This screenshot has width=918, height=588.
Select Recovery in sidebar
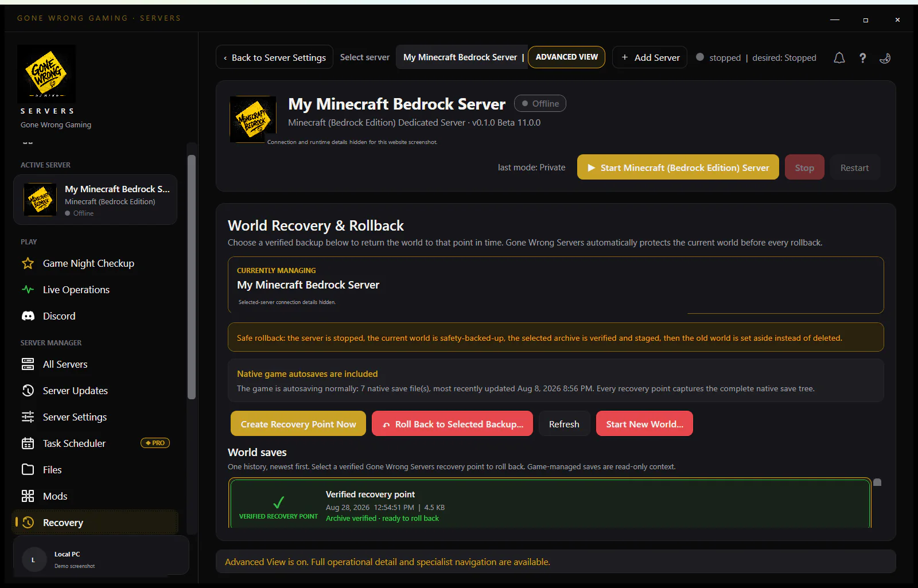pyautogui.click(x=95, y=523)
